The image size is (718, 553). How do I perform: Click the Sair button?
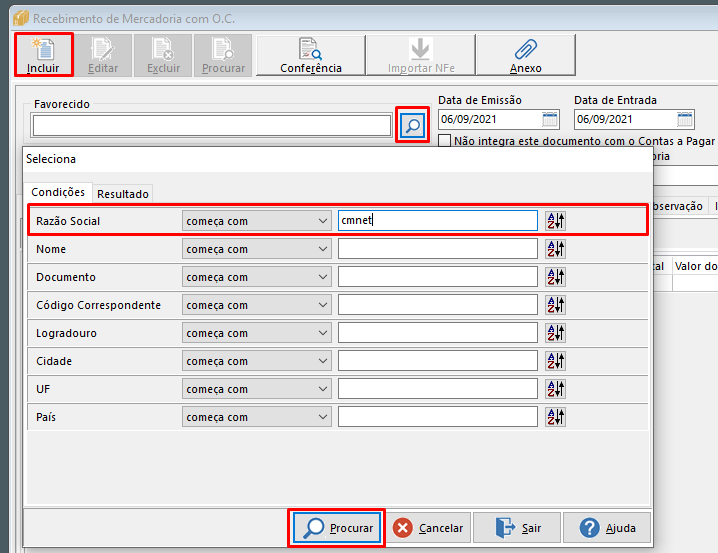tap(517, 528)
